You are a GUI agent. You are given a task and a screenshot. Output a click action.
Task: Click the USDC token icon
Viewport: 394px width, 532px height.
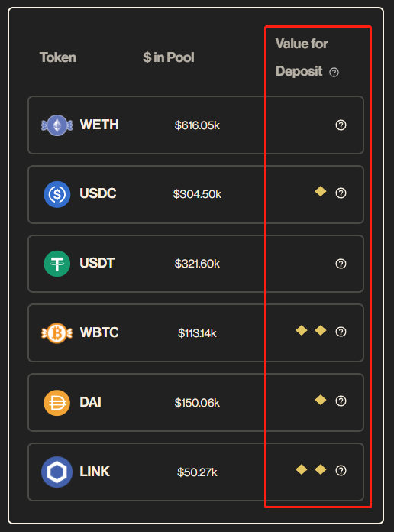point(57,194)
